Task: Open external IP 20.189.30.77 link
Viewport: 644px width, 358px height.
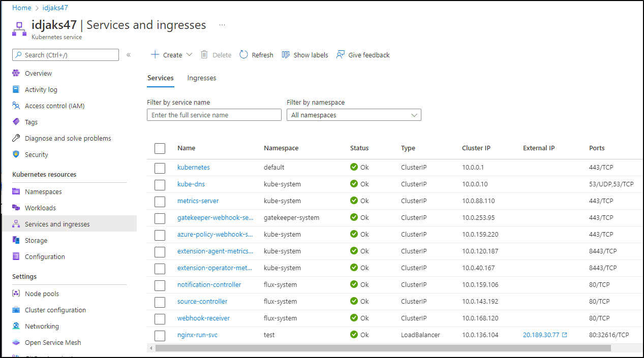Action: (541, 335)
